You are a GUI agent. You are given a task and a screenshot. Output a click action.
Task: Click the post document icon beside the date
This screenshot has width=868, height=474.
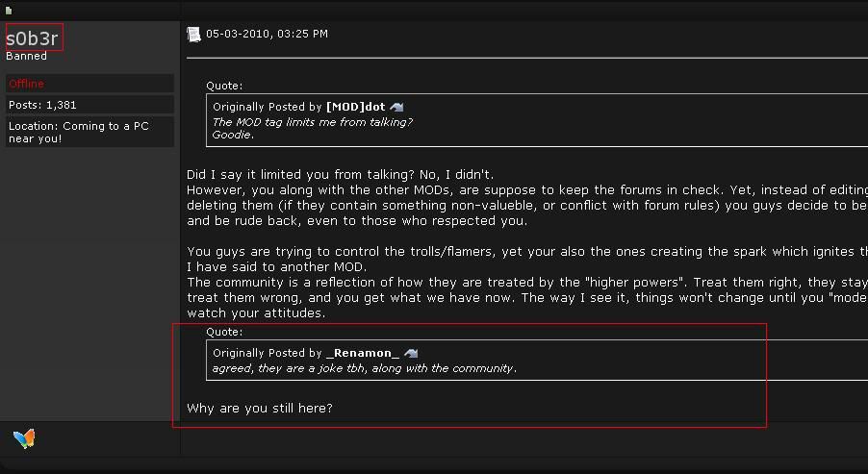193,35
